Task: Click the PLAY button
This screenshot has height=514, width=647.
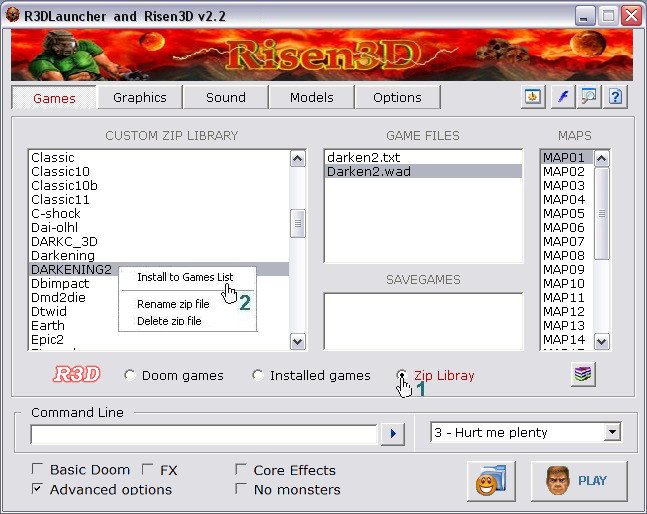Action: pos(579,481)
